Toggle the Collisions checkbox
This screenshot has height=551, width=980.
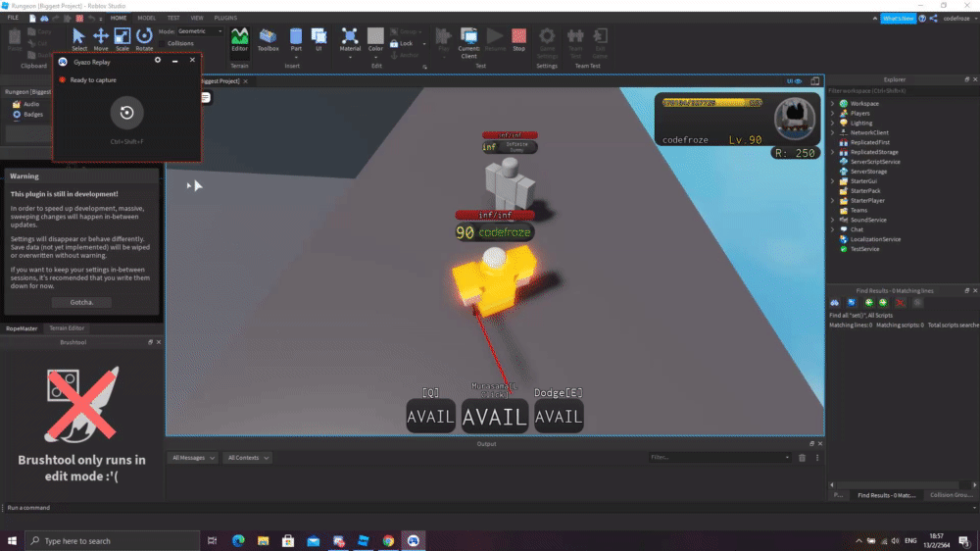pyautogui.click(x=162, y=44)
